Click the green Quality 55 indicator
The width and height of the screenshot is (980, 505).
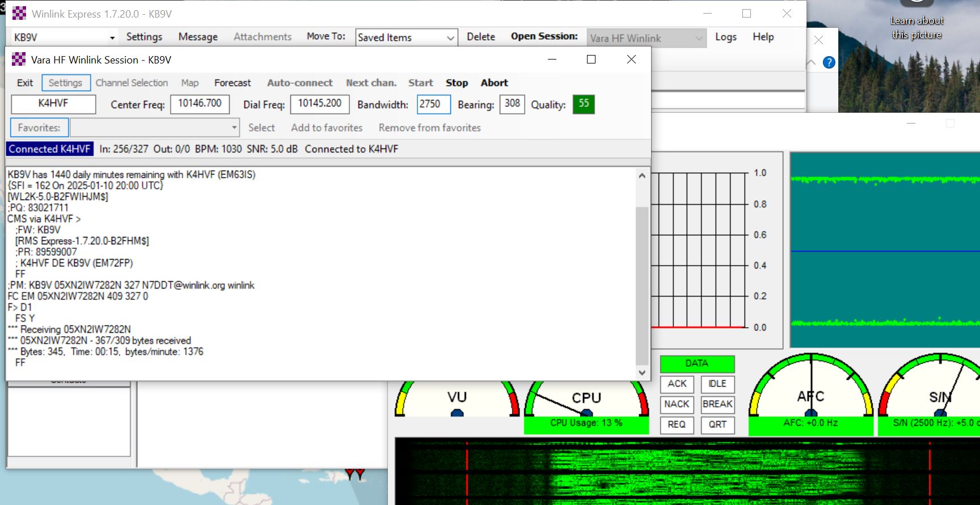tap(584, 104)
